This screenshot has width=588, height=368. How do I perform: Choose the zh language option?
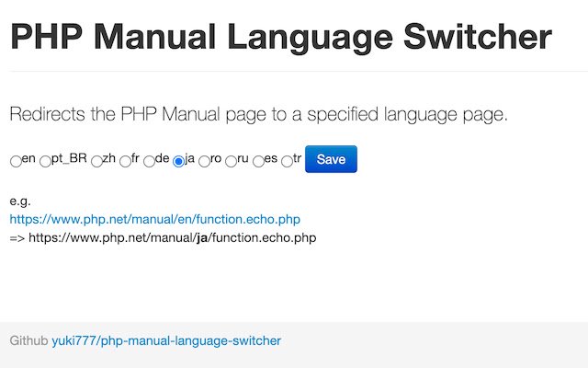click(96, 162)
